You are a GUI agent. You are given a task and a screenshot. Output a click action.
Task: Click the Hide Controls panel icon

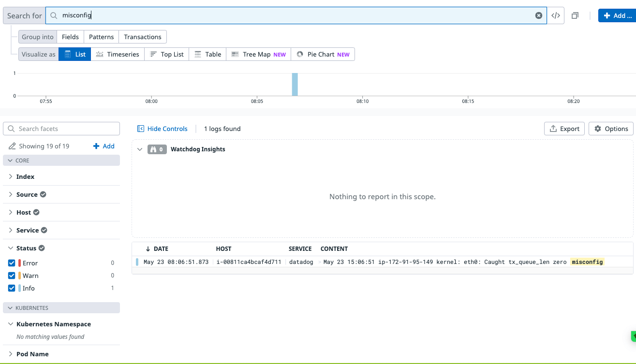click(141, 129)
